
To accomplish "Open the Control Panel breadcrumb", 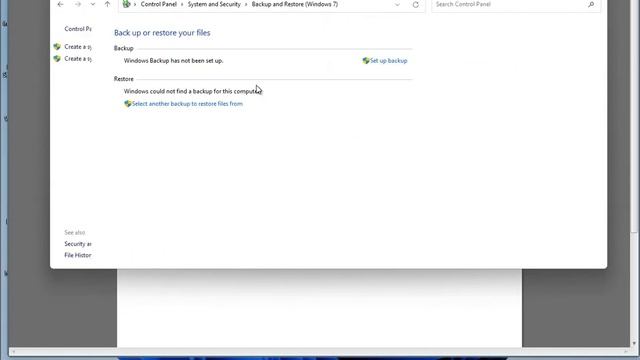I will coord(159,4).
